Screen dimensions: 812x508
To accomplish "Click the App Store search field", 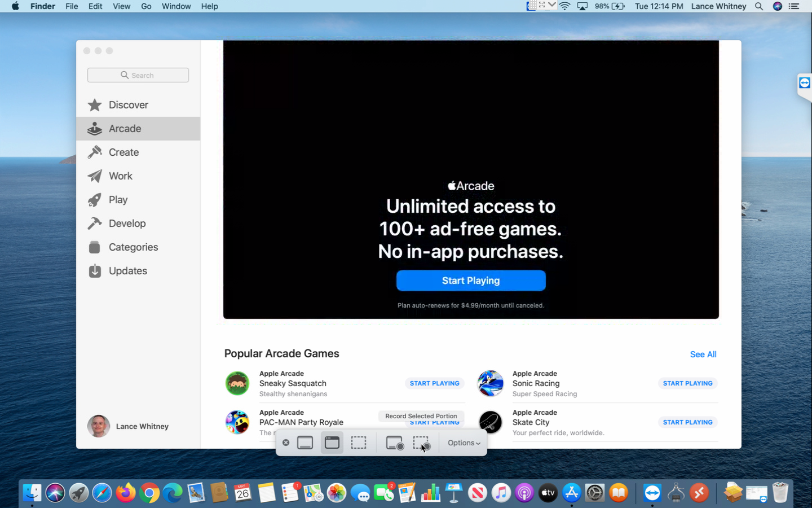I will pyautogui.click(x=138, y=75).
